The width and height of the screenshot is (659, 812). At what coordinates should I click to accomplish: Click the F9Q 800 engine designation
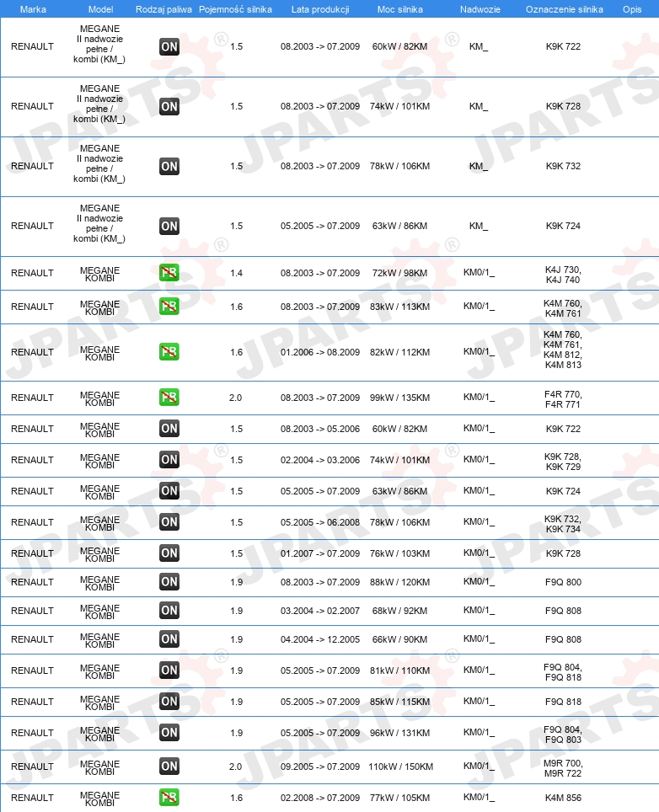[563, 582]
